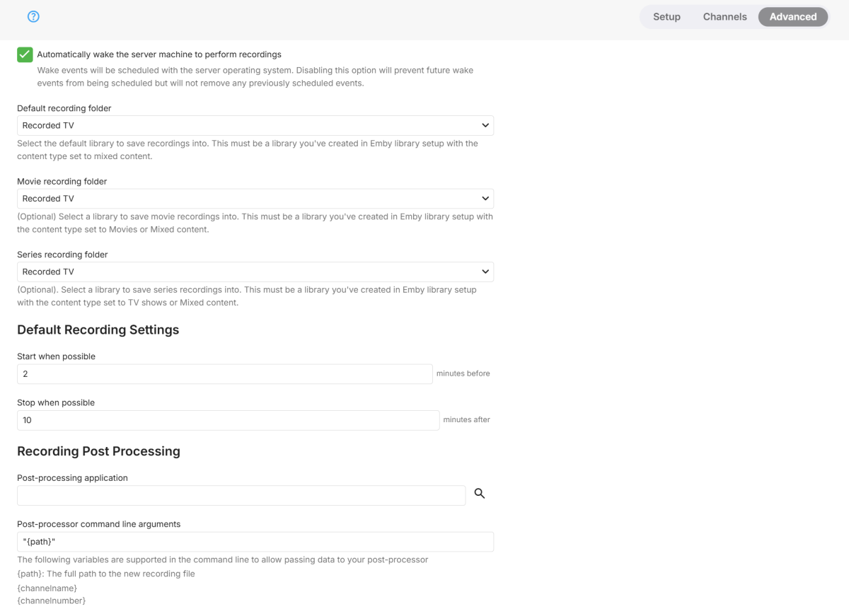This screenshot has height=616, width=849.
Task: Switch to the Setup tab
Action: [666, 16]
